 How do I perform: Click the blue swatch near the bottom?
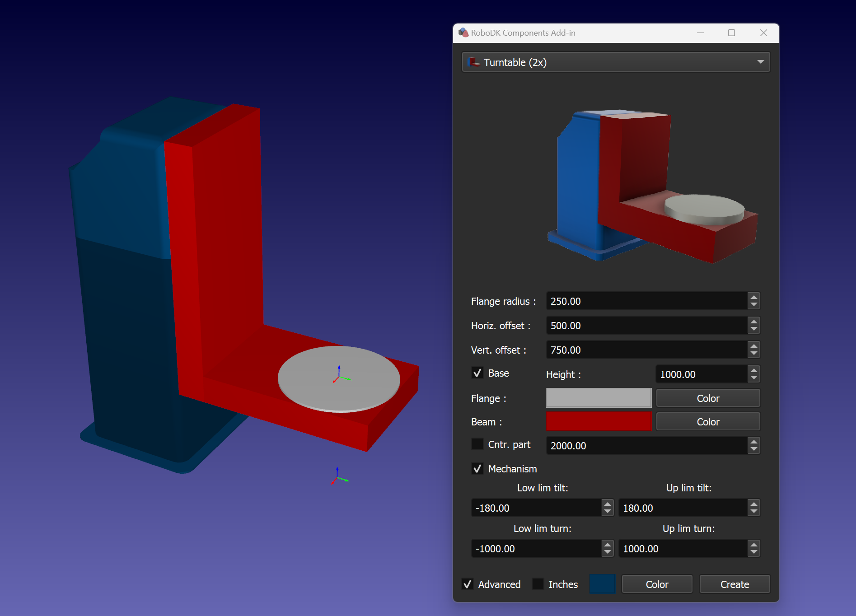point(602,583)
